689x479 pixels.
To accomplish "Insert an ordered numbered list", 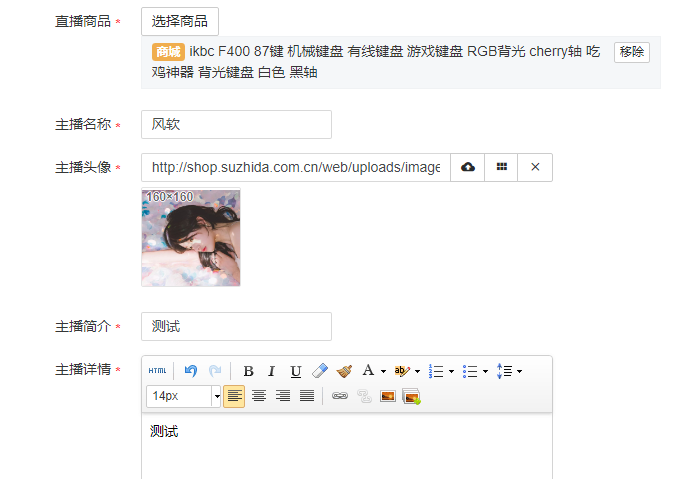I will coord(436,371).
